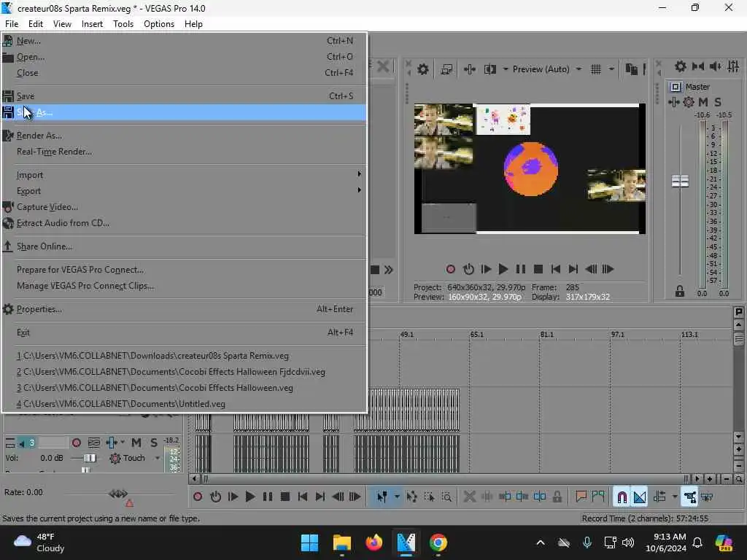Image resolution: width=747 pixels, height=560 pixels.
Task: Select the Envelope Edit tool
Action: pos(412,497)
